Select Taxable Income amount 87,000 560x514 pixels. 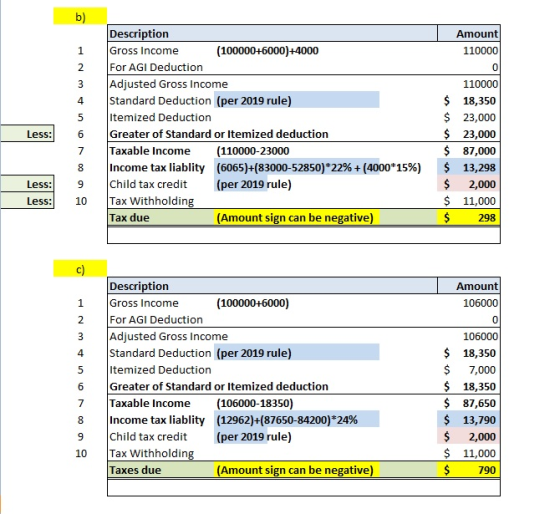469,151
